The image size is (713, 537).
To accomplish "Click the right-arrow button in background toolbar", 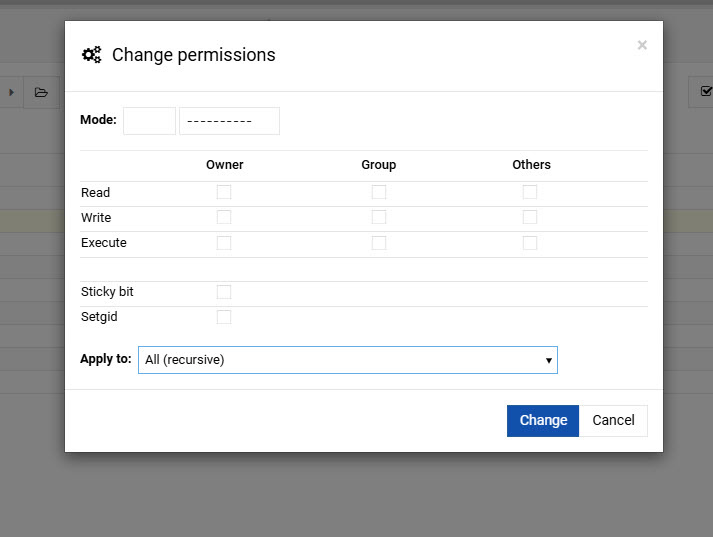I will (x=11, y=92).
